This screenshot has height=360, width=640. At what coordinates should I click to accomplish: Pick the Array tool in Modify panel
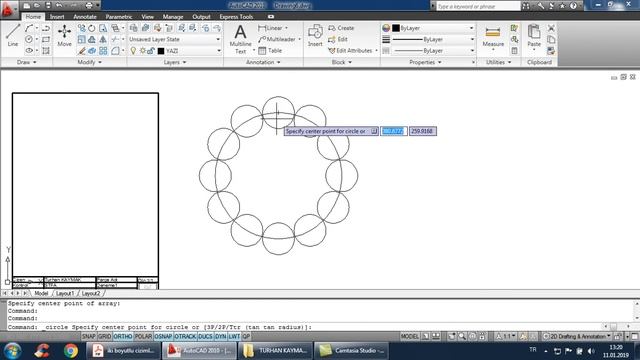(x=103, y=51)
